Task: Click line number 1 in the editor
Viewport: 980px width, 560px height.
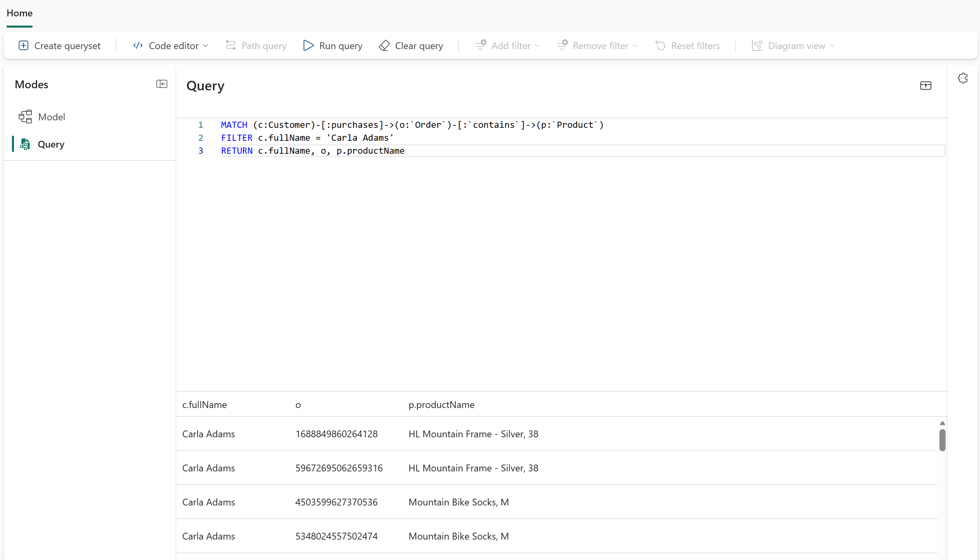Action: point(201,125)
